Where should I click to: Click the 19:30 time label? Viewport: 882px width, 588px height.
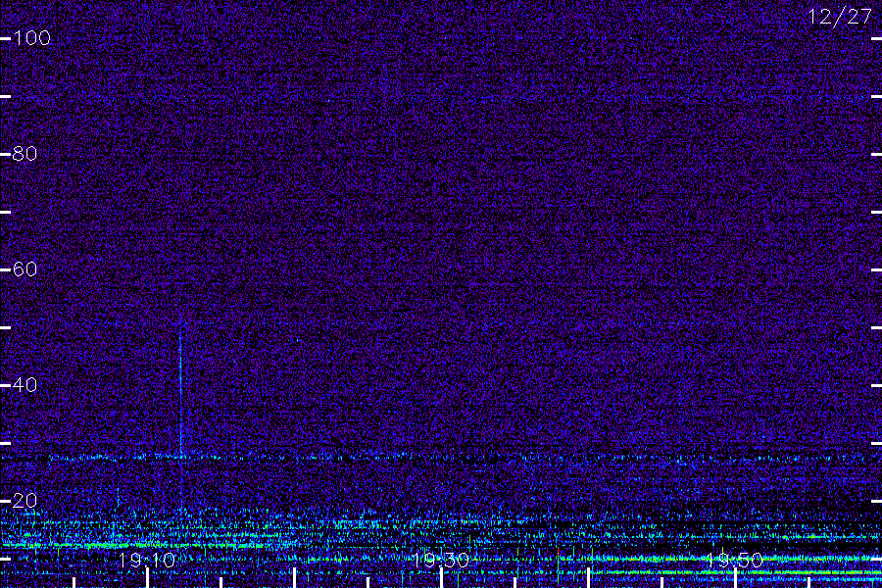click(x=440, y=560)
